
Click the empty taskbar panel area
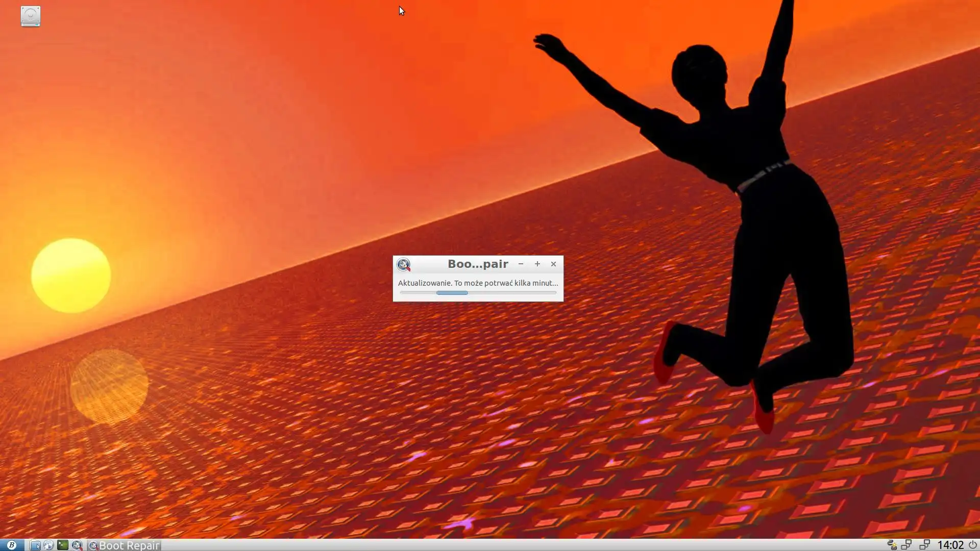point(510,545)
